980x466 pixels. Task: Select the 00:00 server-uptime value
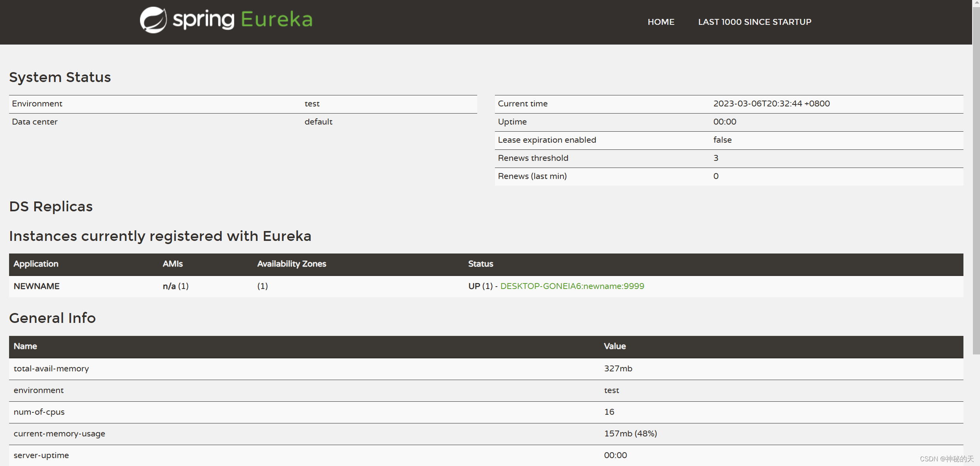[x=615, y=455]
